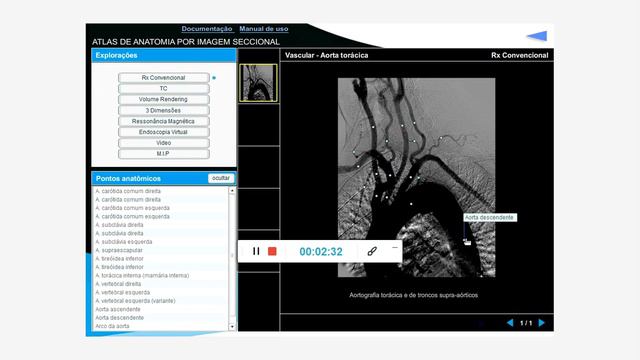The height and width of the screenshot is (360, 640).
Task: Select A. subclávia esquerda in the list
Action: click(124, 242)
